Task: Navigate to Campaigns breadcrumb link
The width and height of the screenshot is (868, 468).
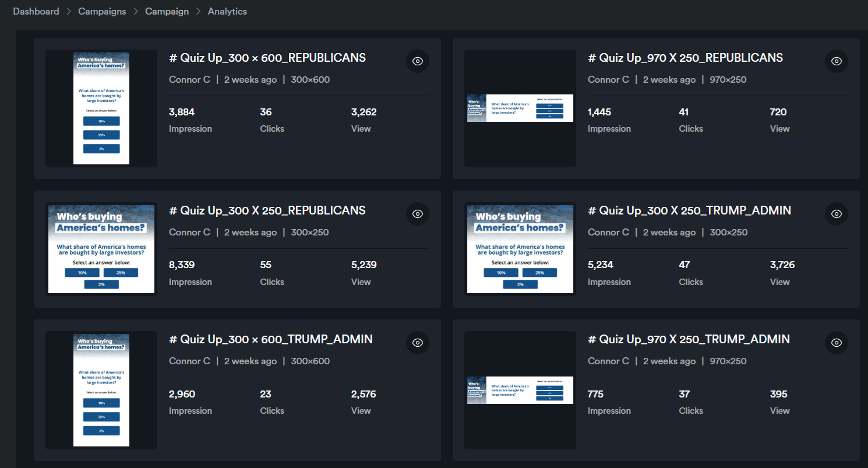Action: pyautogui.click(x=102, y=12)
